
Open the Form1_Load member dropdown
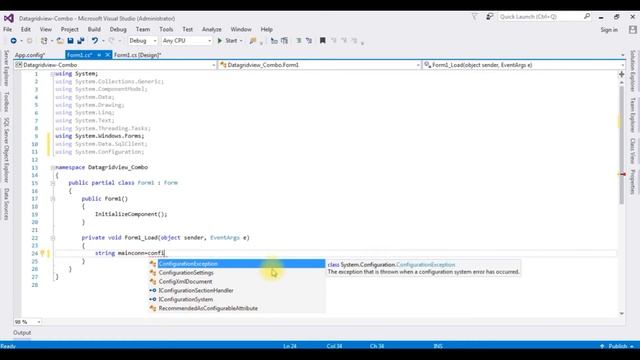click(524, 65)
